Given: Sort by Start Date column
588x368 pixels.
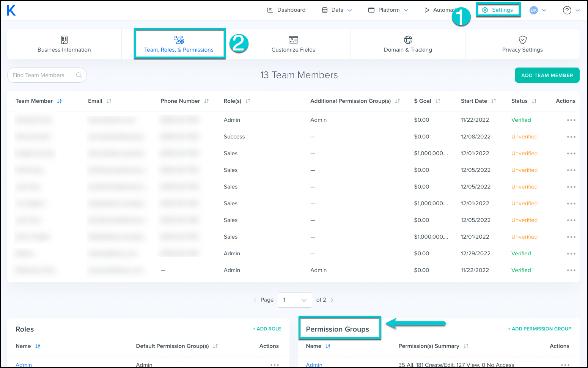Looking at the screenshot, I should click(494, 101).
